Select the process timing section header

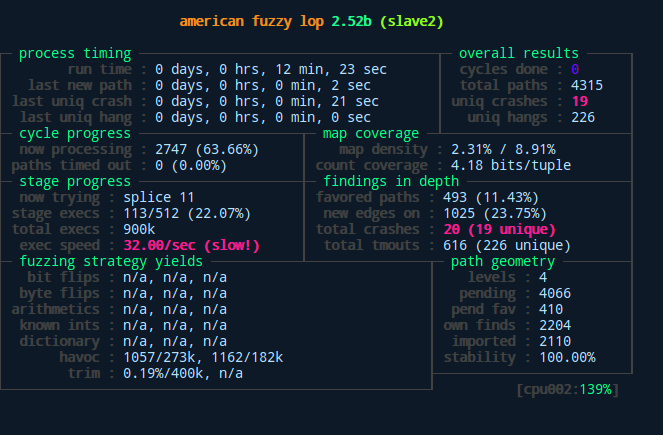(75, 53)
